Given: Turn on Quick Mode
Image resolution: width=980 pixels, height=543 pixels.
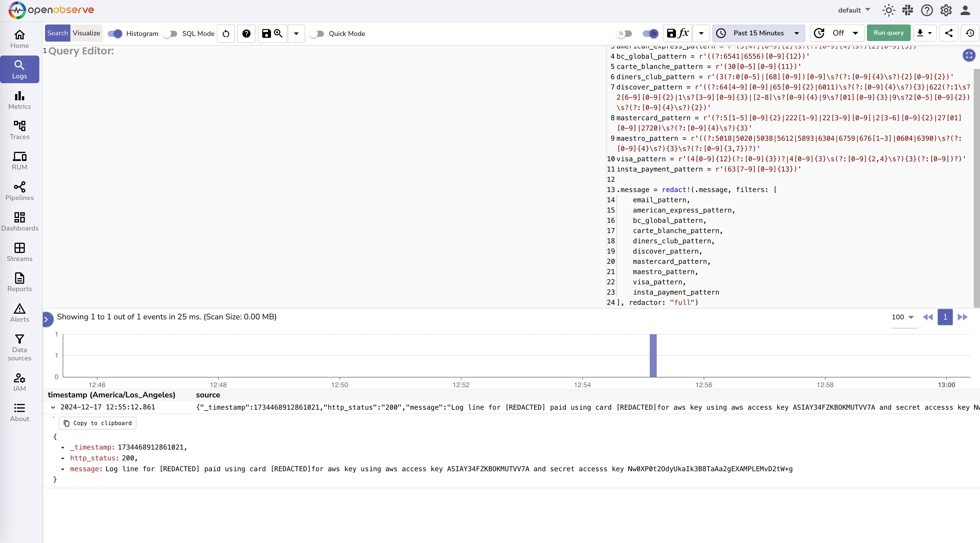Looking at the screenshot, I should click(317, 34).
